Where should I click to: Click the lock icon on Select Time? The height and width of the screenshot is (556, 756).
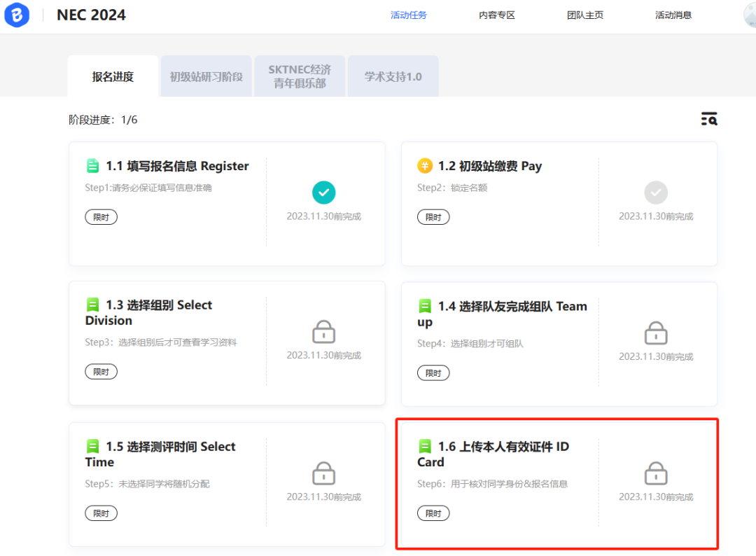pyautogui.click(x=323, y=473)
